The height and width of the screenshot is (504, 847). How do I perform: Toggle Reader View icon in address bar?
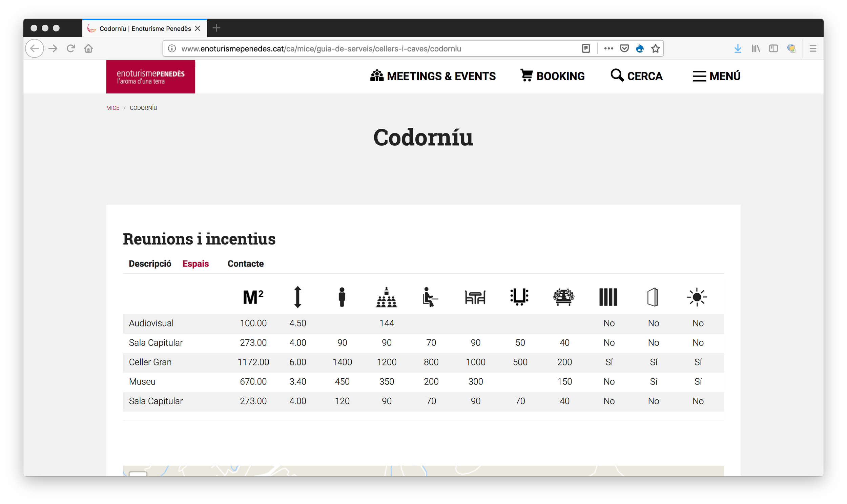tap(585, 48)
